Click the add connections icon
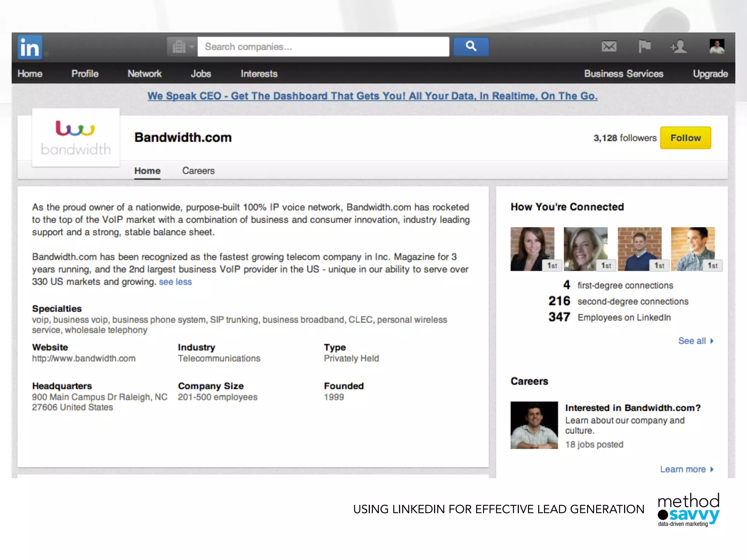Screen dimensions: 747x560 pyautogui.click(x=678, y=47)
